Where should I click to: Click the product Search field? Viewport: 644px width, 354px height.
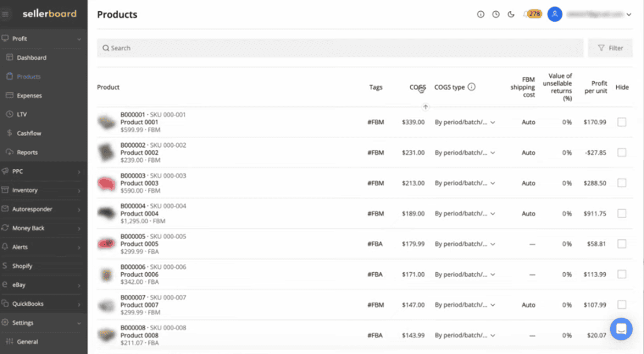(340, 48)
